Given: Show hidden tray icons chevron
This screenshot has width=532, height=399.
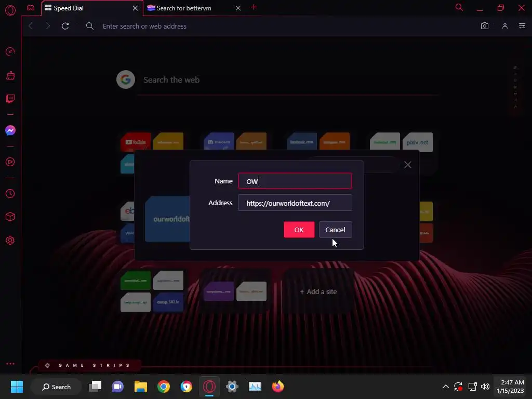Looking at the screenshot, I should pyautogui.click(x=445, y=387).
